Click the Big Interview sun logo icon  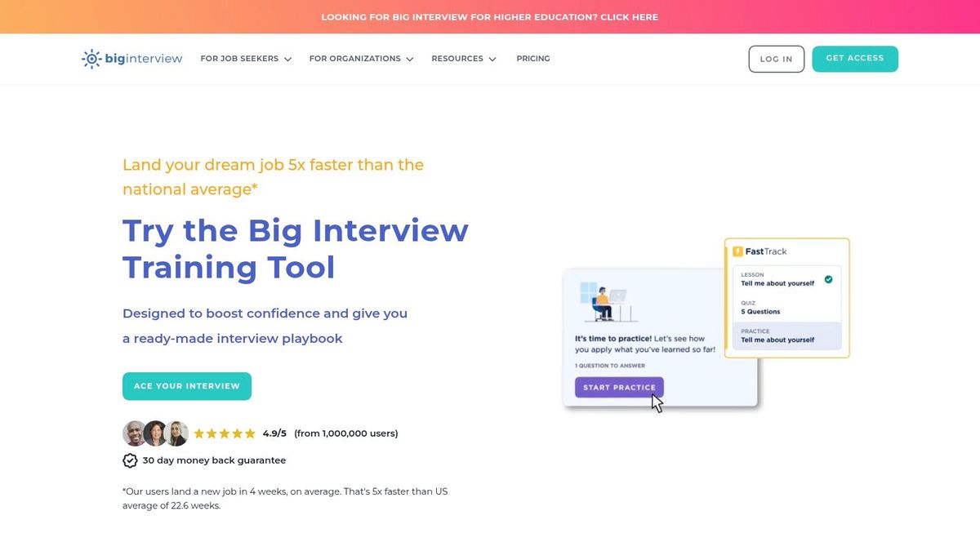[91, 58]
